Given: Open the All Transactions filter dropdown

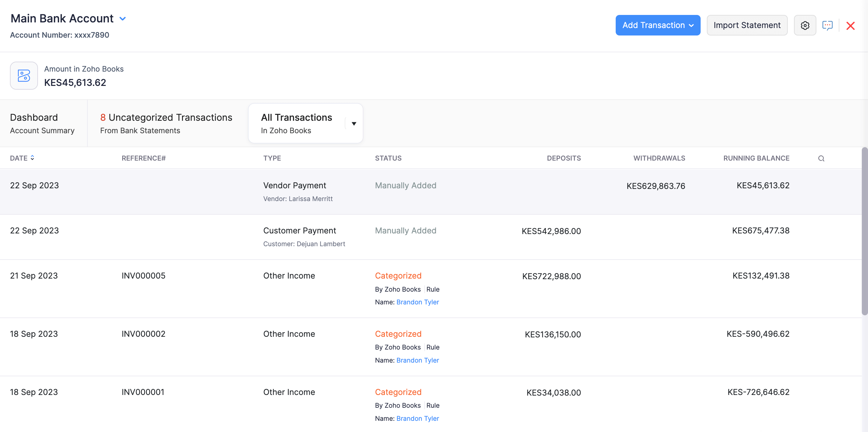Looking at the screenshot, I should click(353, 123).
